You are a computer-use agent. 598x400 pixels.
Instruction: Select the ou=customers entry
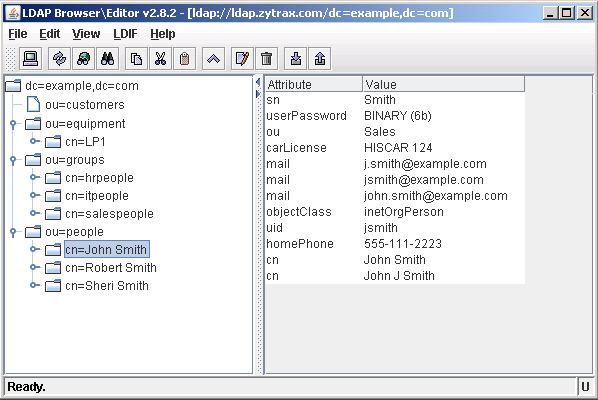click(85, 104)
